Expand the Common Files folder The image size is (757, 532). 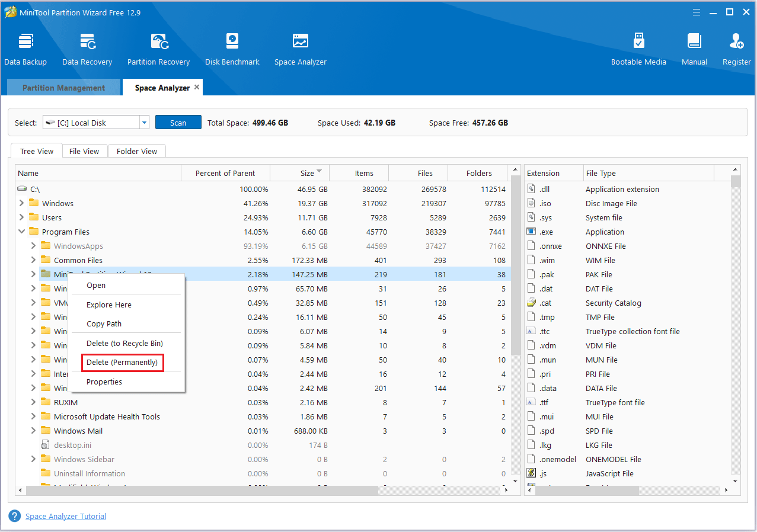tap(34, 259)
